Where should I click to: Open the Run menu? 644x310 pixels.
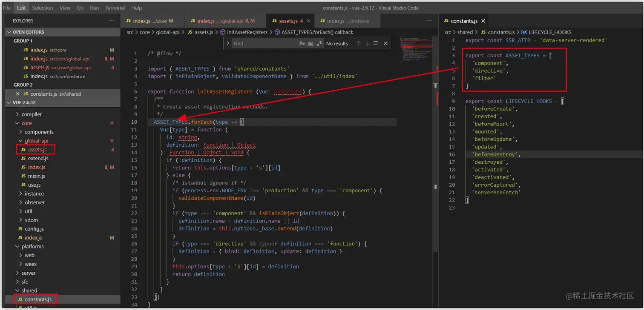click(95, 8)
